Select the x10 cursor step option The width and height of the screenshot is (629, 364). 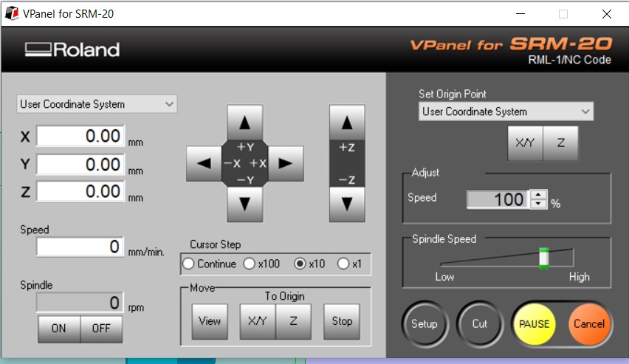pos(309,264)
